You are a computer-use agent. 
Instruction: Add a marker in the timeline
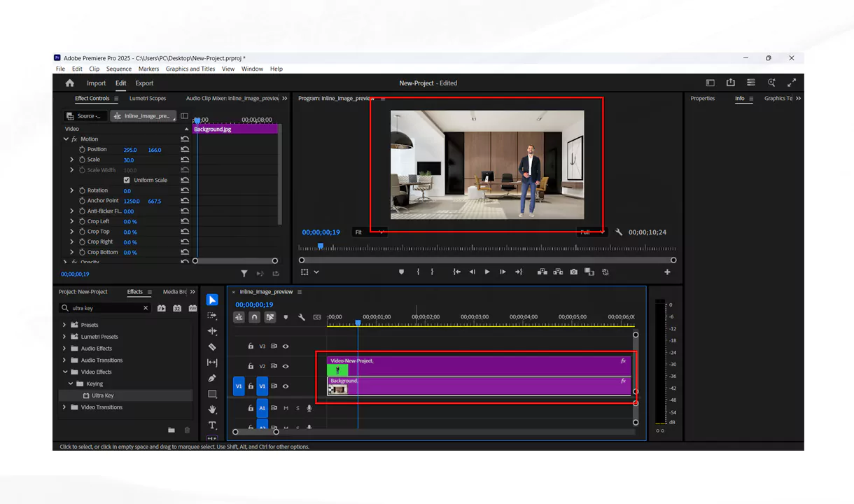(286, 317)
